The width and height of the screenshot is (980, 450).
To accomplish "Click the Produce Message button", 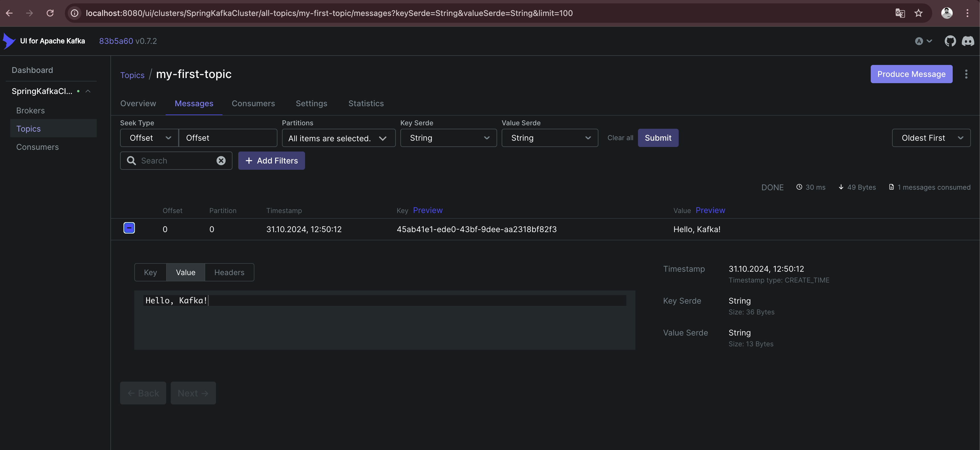I will click(911, 74).
